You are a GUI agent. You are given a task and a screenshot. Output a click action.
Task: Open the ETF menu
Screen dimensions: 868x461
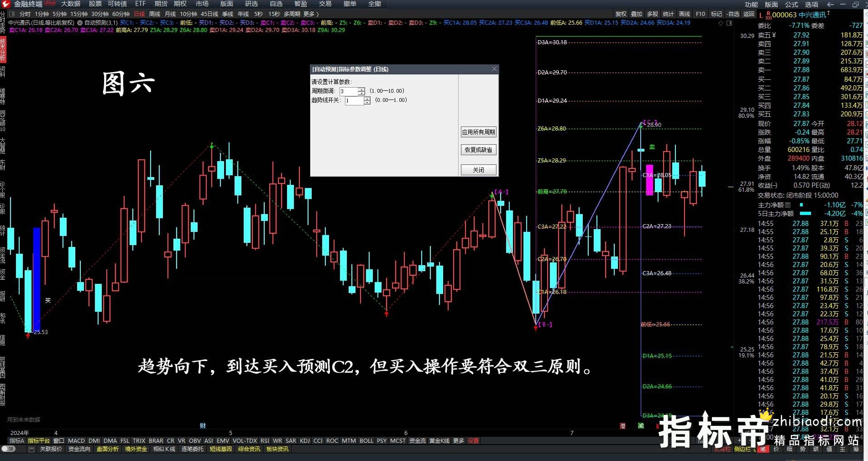coord(140,4)
